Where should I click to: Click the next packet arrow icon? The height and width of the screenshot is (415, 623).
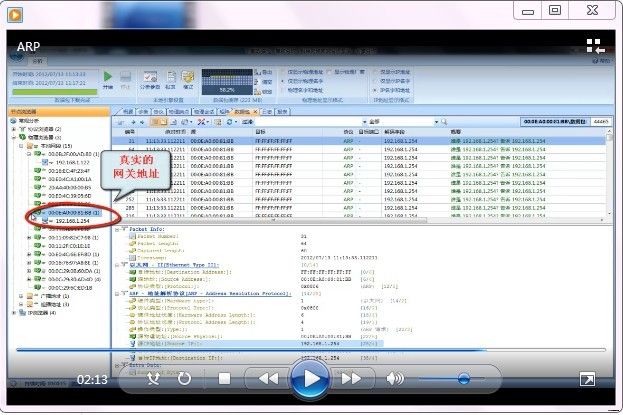tap(142, 122)
